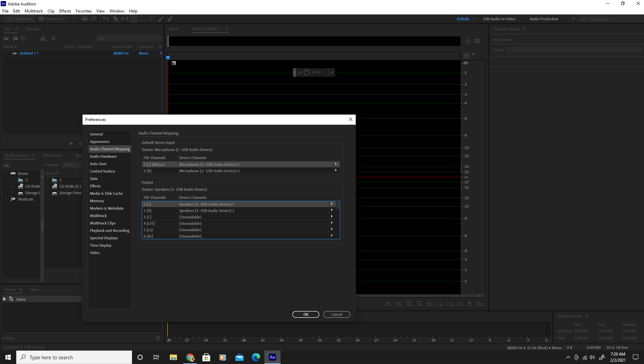Select the Spot Healing Brush tool
Viewport: 644px width, 364px height.
170,19
